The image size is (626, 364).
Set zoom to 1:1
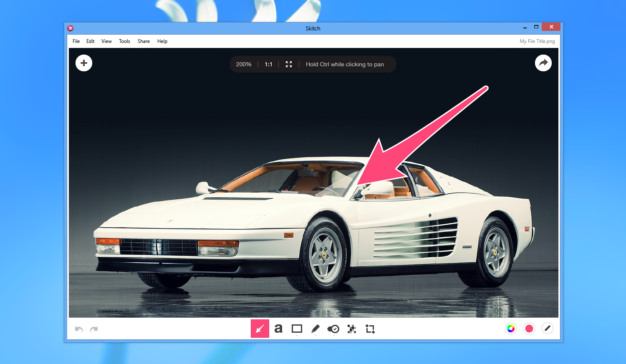pos(268,64)
